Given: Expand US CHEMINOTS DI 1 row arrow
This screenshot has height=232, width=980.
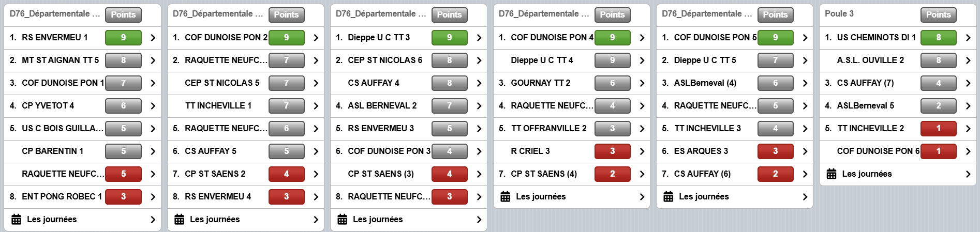Looking at the screenshot, I should click(968, 38).
